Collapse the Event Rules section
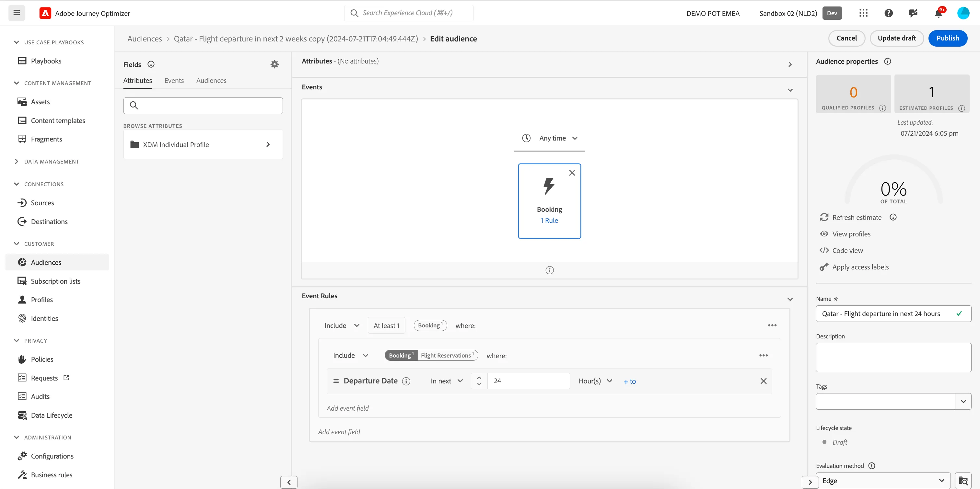The width and height of the screenshot is (980, 489). pos(790,299)
